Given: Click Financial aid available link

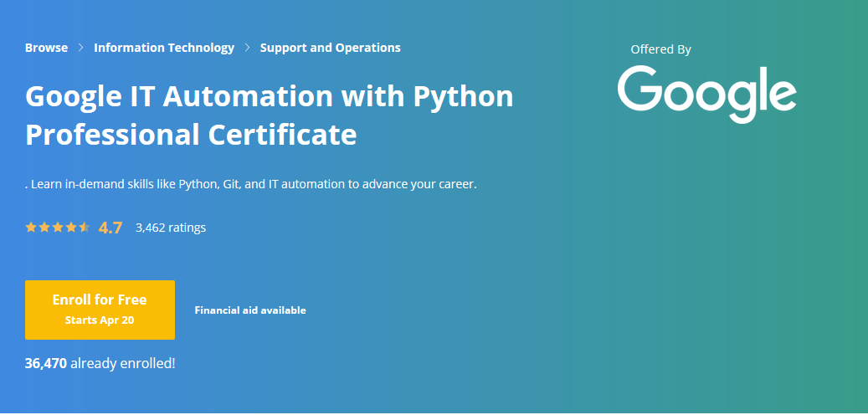Looking at the screenshot, I should pos(250,310).
